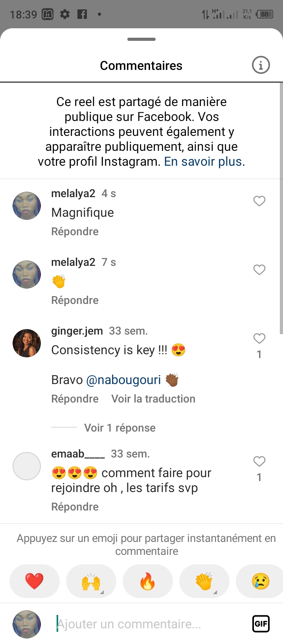Send the raised hands quick emoji
The width and height of the screenshot is (283, 644).
(91, 581)
